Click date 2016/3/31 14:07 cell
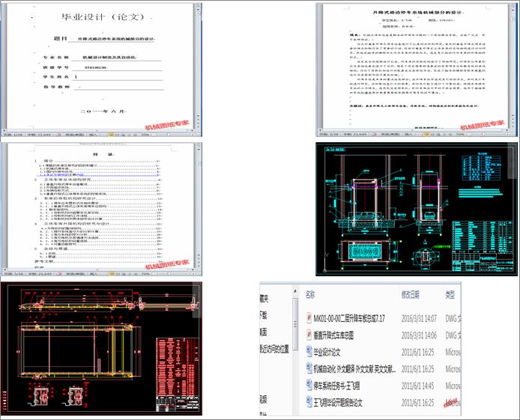Image resolution: width=520 pixels, height=420 pixels. 419,319
